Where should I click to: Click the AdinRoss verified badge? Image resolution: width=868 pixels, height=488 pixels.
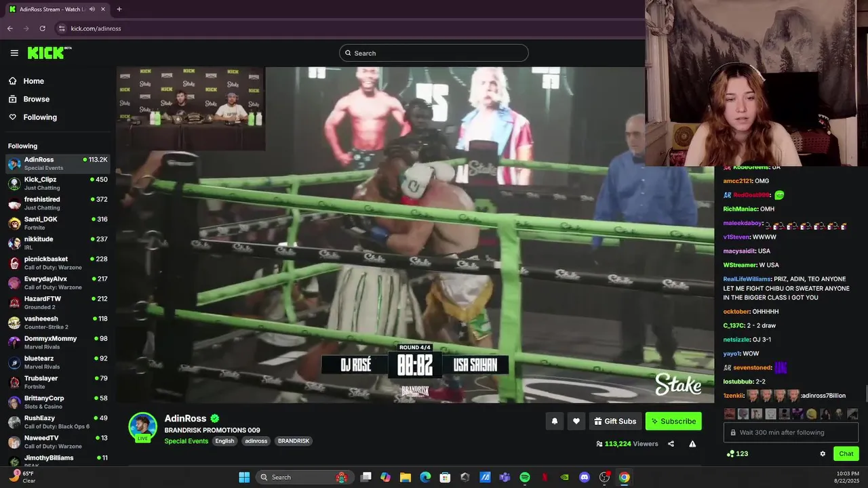pyautogui.click(x=214, y=419)
